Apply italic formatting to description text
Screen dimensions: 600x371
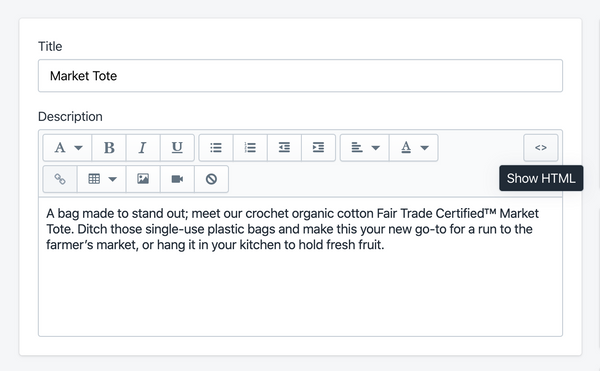(143, 148)
